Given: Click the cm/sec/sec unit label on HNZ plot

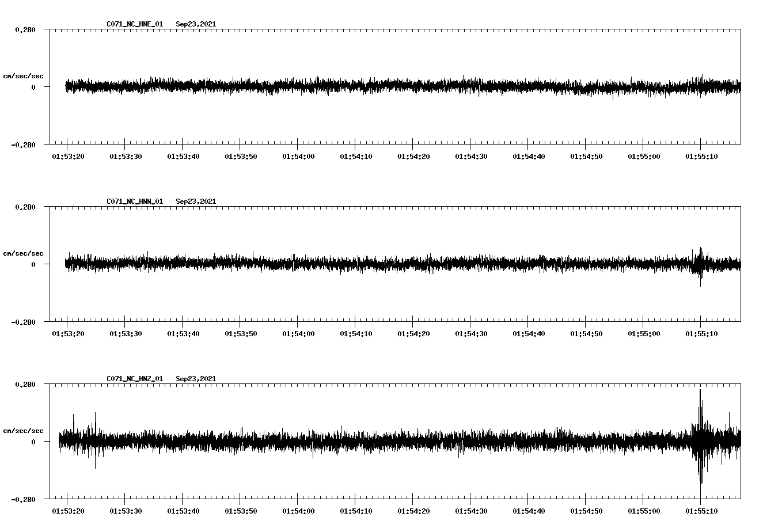Looking at the screenshot, I should pyautogui.click(x=23, y=431).
